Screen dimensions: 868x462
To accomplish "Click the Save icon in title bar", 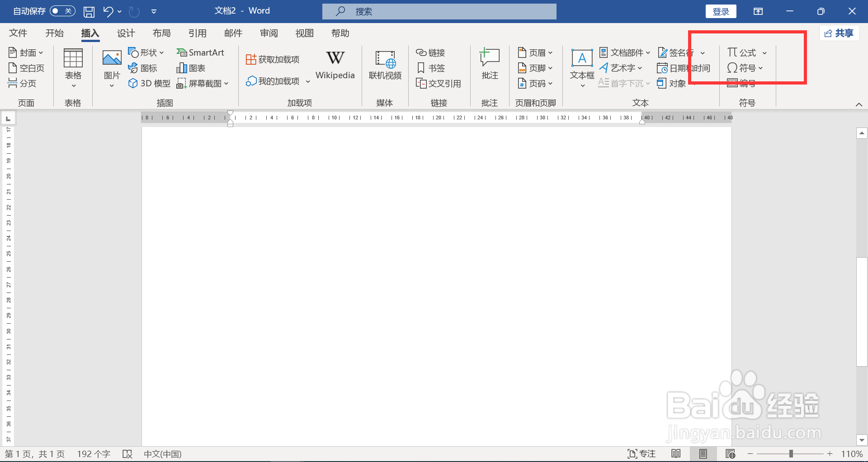I will [89, 11].
